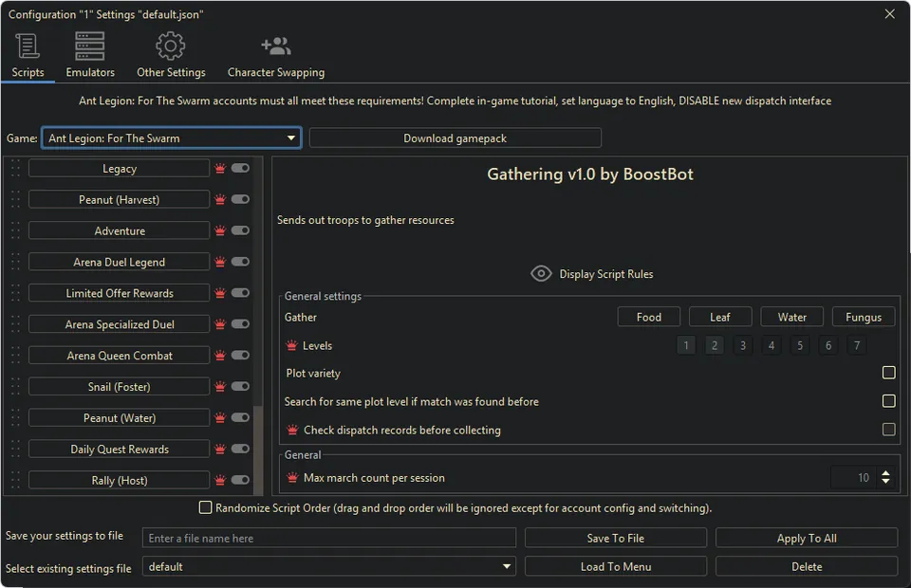The width and height of the screenshot is (911, 588).
Task: Increase max march count with up arrow
Action: click(x=885, y=473)
